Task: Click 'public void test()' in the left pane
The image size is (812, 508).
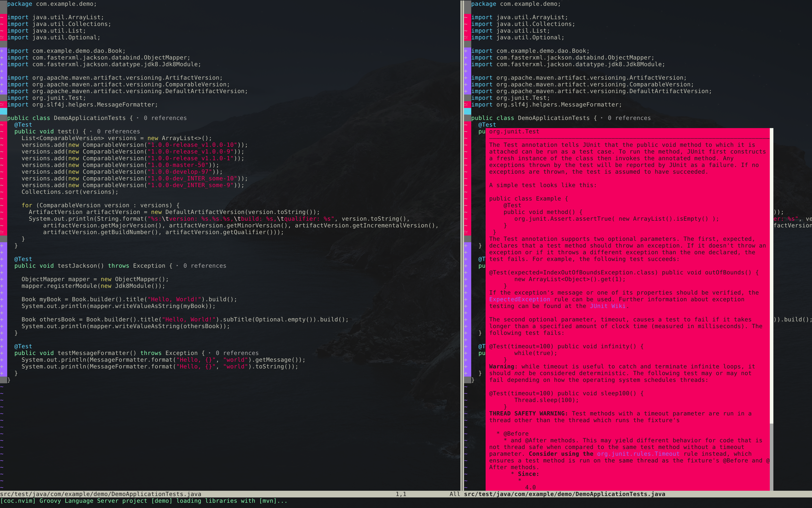Action: 46,131
